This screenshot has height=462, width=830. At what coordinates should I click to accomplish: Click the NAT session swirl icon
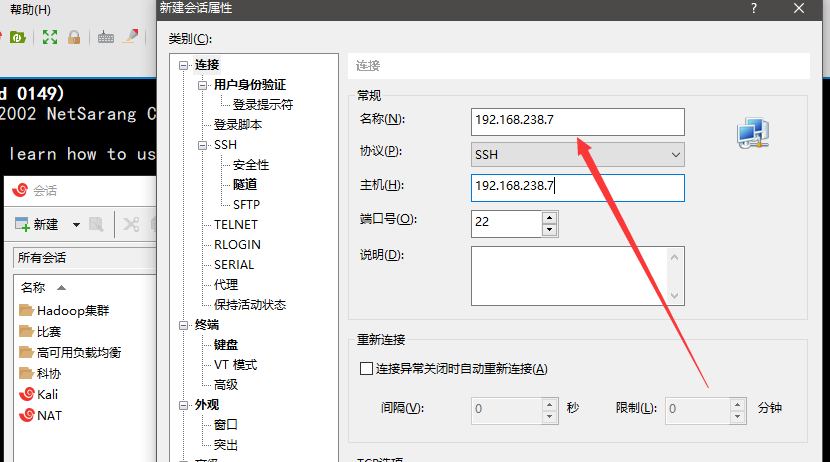[26, 415]
